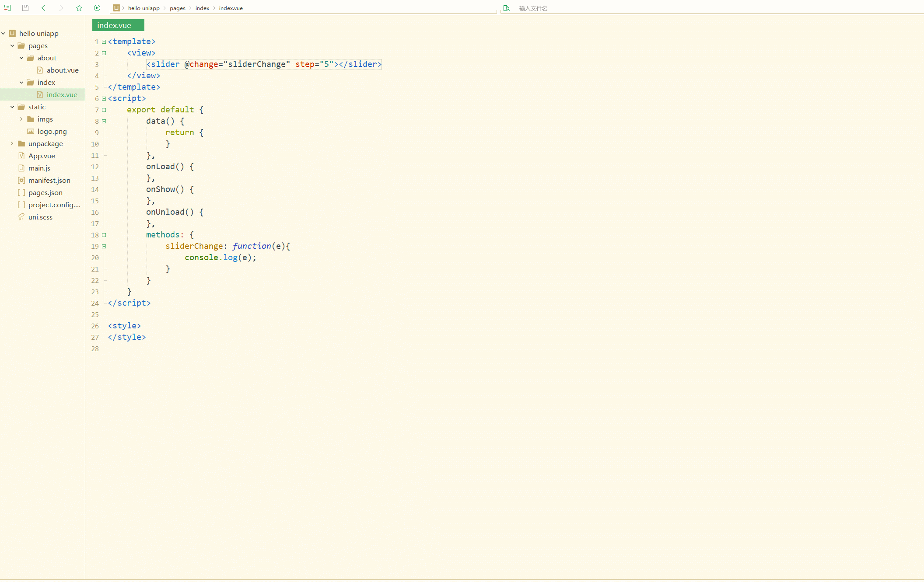Collapse the about folder
924x582 pixels.
coord(21,58)
